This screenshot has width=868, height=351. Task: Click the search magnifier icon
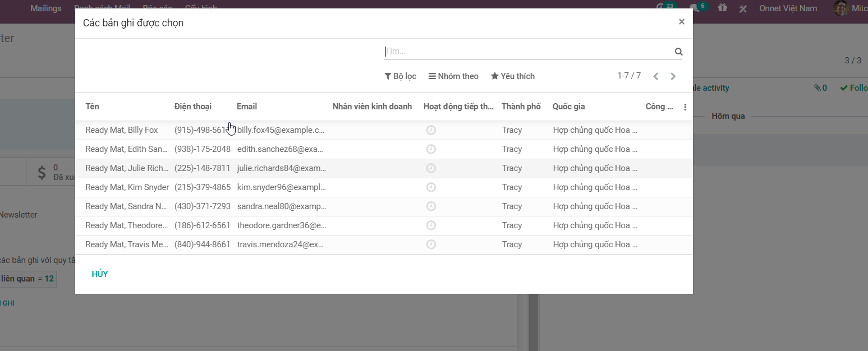tap(678, 52)
